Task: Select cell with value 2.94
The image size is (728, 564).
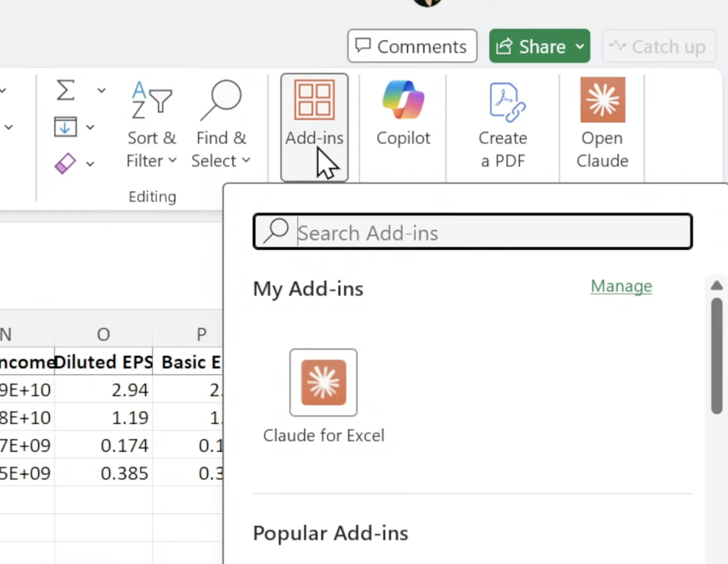Action: (104, 390)
